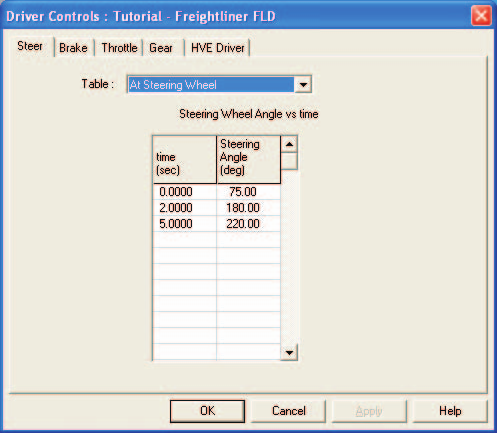Click the first empty angle cell below 220.00
This screenshot has width=497, height=433.
249,240
